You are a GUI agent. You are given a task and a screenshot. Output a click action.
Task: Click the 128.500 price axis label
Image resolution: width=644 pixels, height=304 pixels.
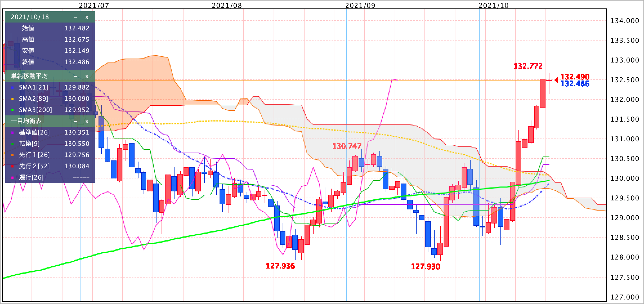point(625,238)
